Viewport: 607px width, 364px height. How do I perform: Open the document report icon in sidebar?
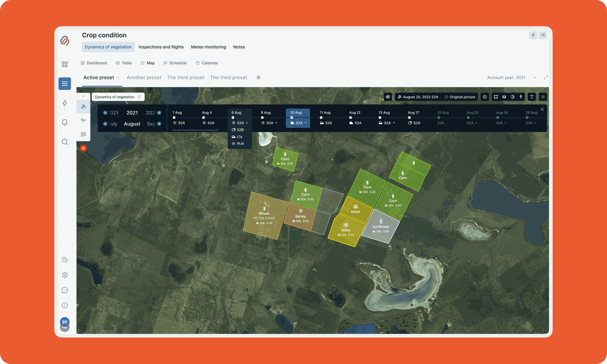click(x=65, y=260)
